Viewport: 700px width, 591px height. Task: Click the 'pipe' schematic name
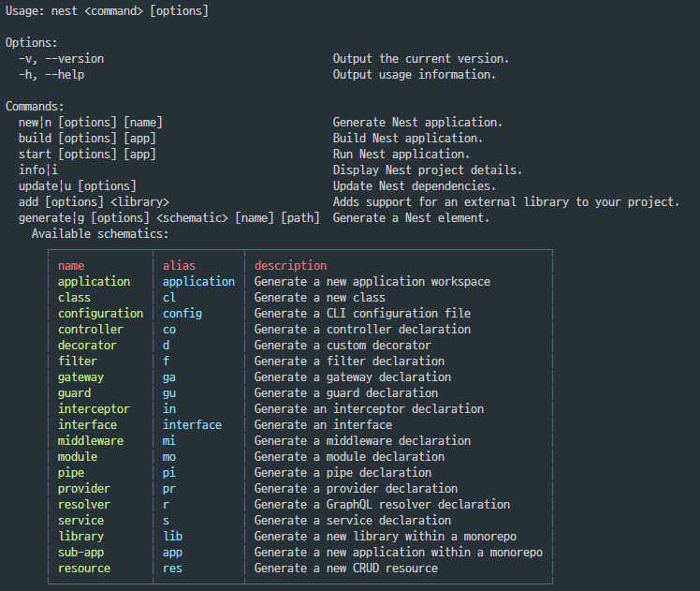point(71,473)
